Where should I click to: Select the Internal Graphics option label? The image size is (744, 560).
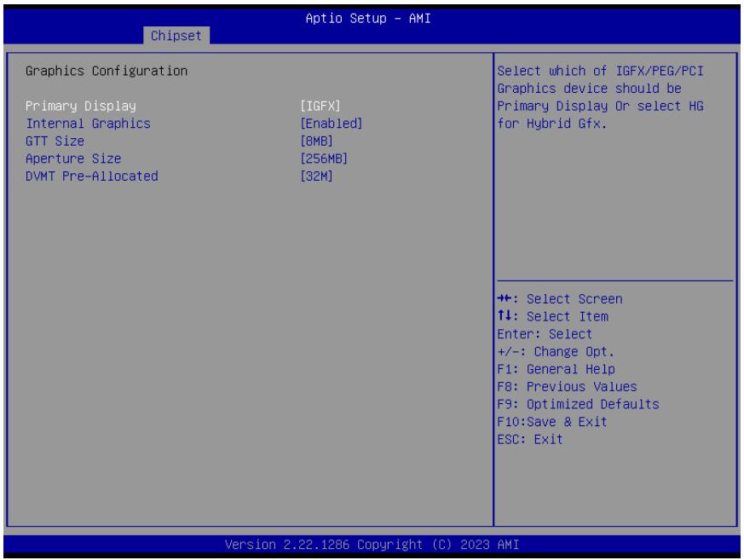89,124
